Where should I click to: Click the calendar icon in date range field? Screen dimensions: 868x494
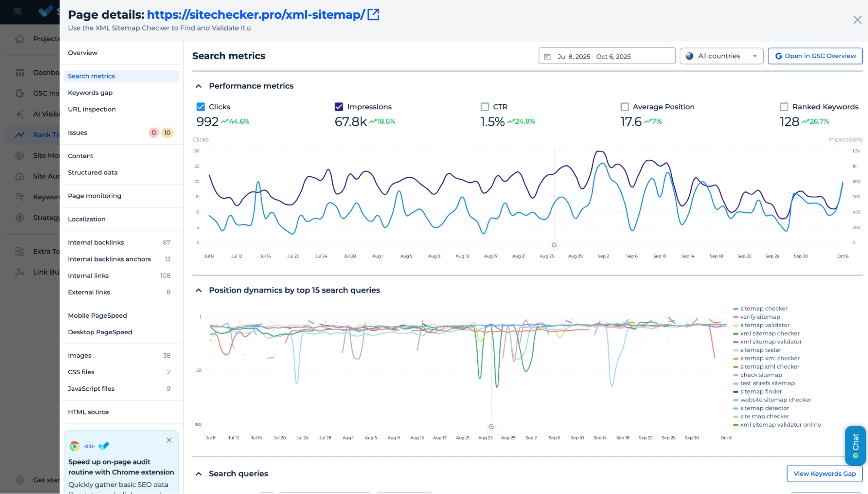coord(547,56)
